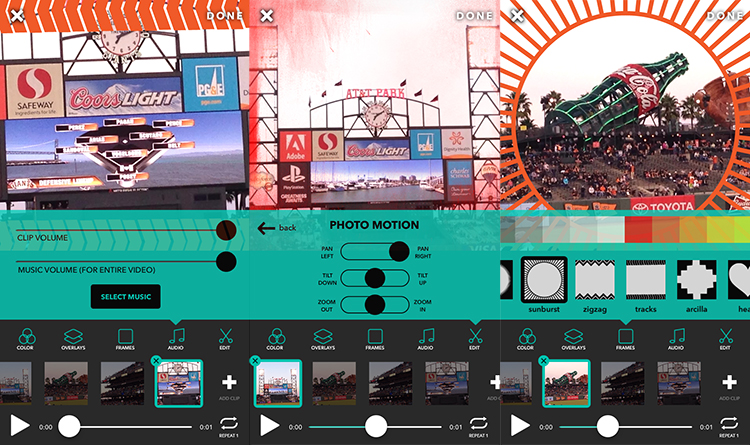Choose the sunburst frame
The height and width of the screenshot is (445, 750).
(544, 280)
